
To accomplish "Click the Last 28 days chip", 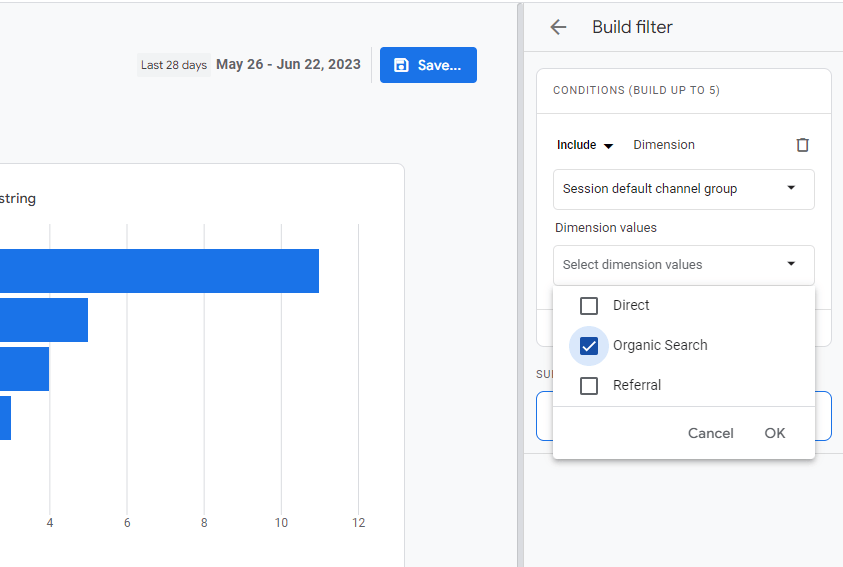I will click(173, 65).
